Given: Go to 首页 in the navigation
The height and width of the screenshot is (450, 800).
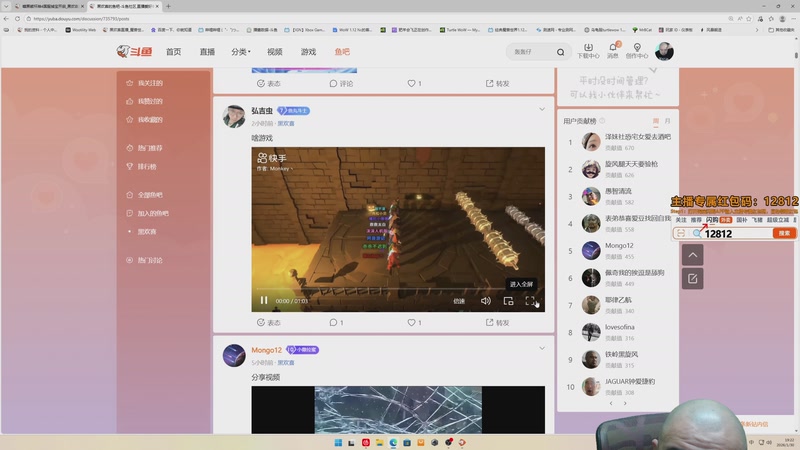Looking at the screenshot, I should pyautogui.click(x=173, y=52).
